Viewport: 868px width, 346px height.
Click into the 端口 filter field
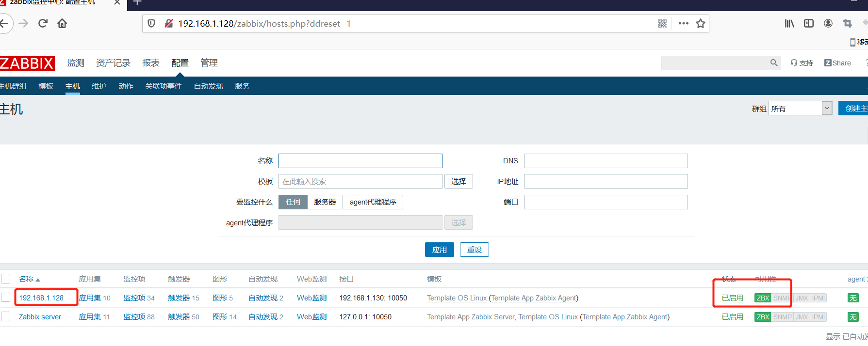coord(606,202)
